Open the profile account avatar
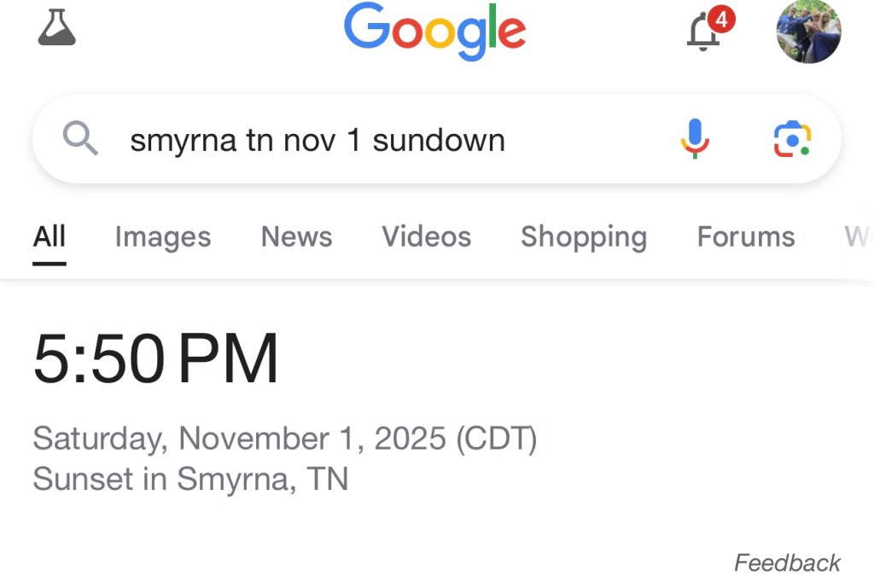The height and width of the screenshot is (588, 874). (808, 32)
